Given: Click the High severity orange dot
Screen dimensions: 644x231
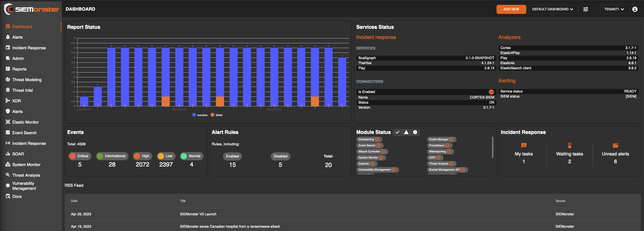Looking at the screenshot, I should click(x=137, y=156).
